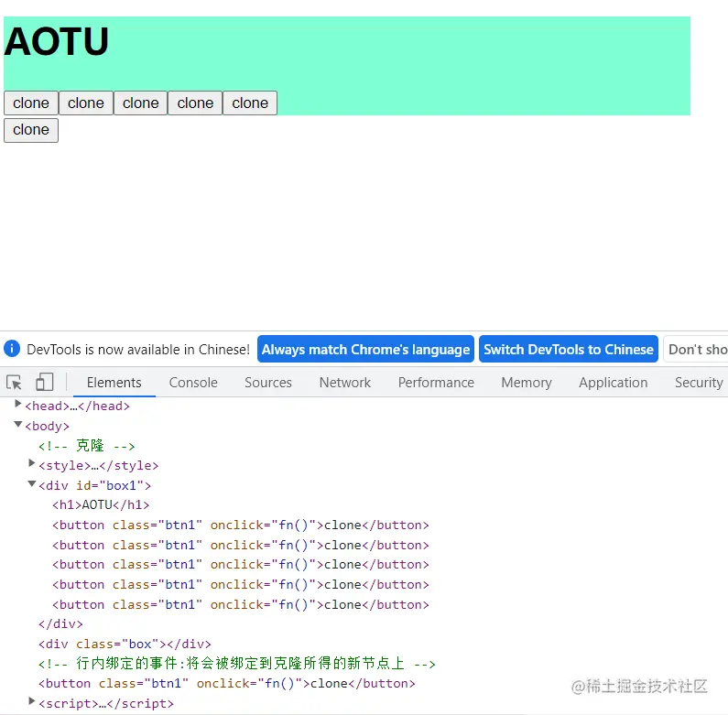Viewport: 728px width, 715px height.
Task: Click the fourth clone button in green box
Action: (x=195, y=103)
